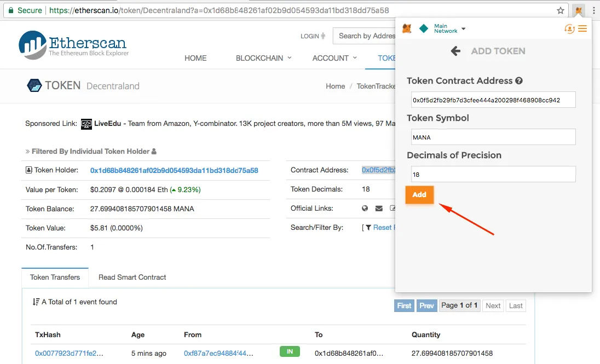600x364 pixels.
Task: Click the green Ethereum diamond network icon
Action: coord(424,28)
